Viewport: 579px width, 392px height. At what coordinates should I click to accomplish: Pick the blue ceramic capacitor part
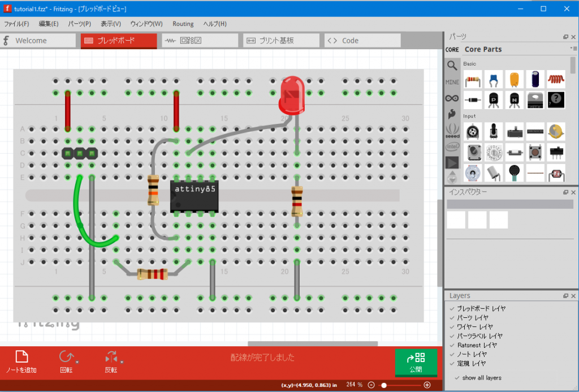(x=494, y=80)
